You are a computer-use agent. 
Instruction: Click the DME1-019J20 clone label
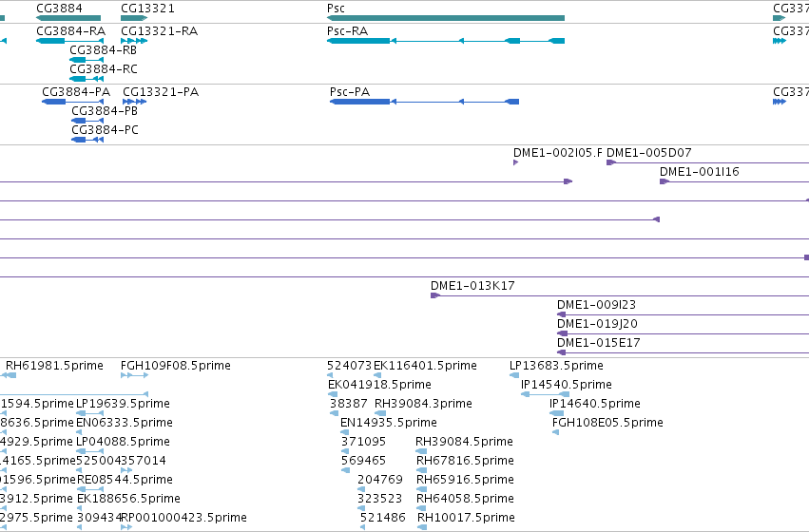[597, 324]
